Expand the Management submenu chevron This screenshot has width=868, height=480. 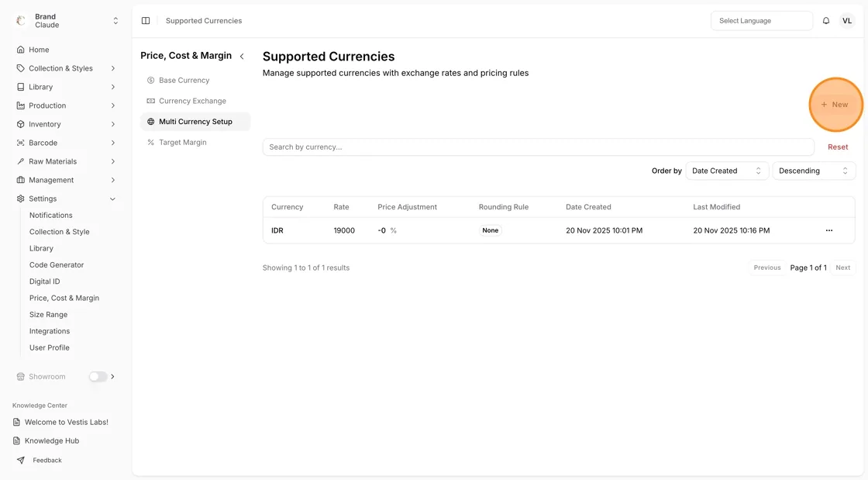pos(113,180)
